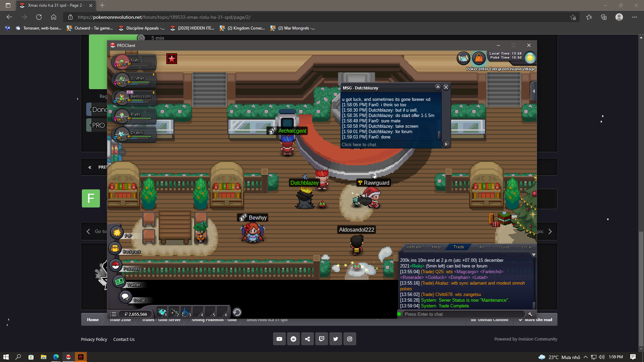The height and width of the screenshot is (362, 644).
Task: Click the PvP battle icon
Action: tap(117, 232)
